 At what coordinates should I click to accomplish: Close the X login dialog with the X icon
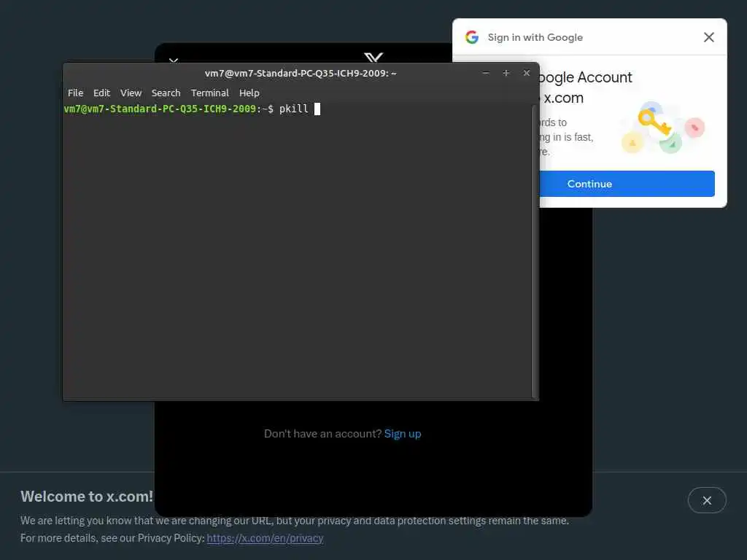coord(174,60)
